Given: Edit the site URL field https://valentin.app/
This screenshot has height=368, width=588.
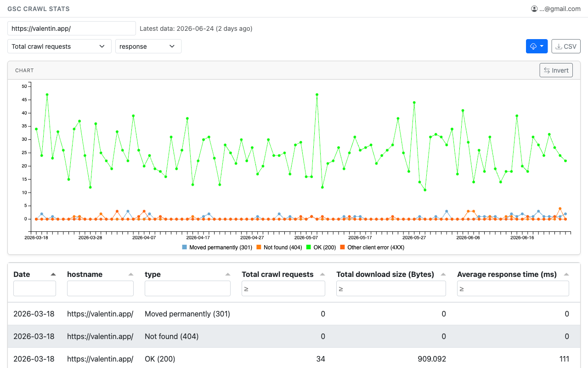Looking at the screenshot, I should coord(72,29).
